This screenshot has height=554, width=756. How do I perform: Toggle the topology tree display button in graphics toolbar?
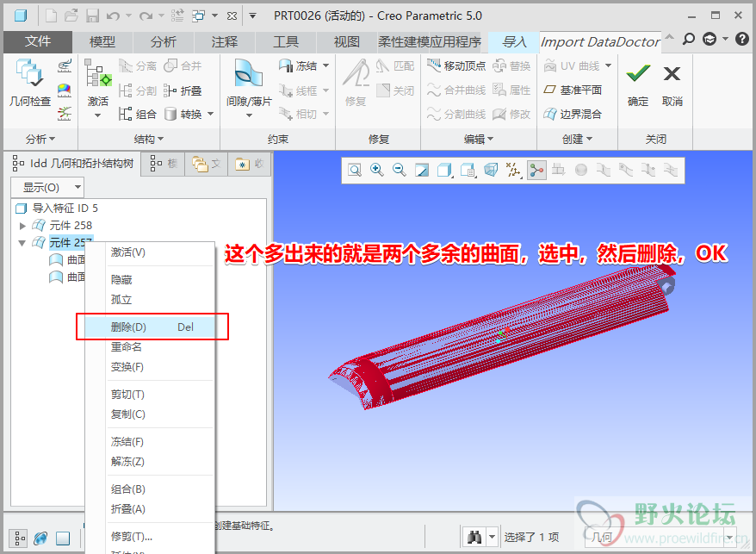point(536,170)
